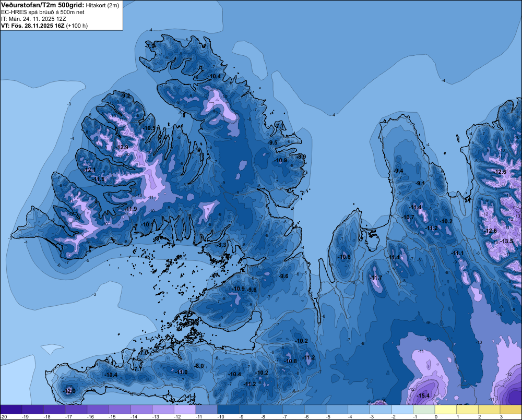The image size is (522, 420).
Task: Click the yellow legend swatch between 0 and 1
Action: (x=445, y=409)
